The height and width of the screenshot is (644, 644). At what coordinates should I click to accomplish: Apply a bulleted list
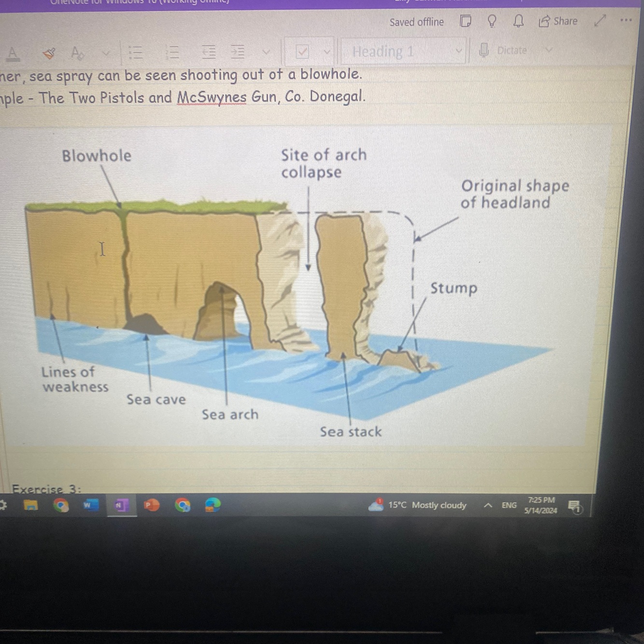pos(137,53)
